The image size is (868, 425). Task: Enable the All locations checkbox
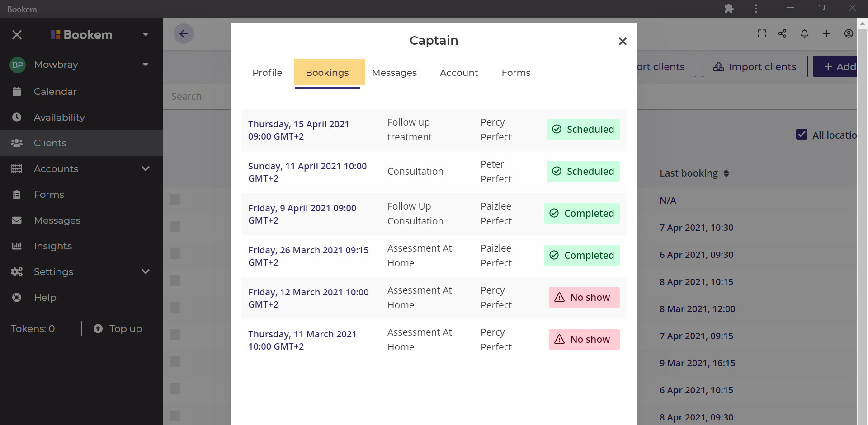(802, 134)
